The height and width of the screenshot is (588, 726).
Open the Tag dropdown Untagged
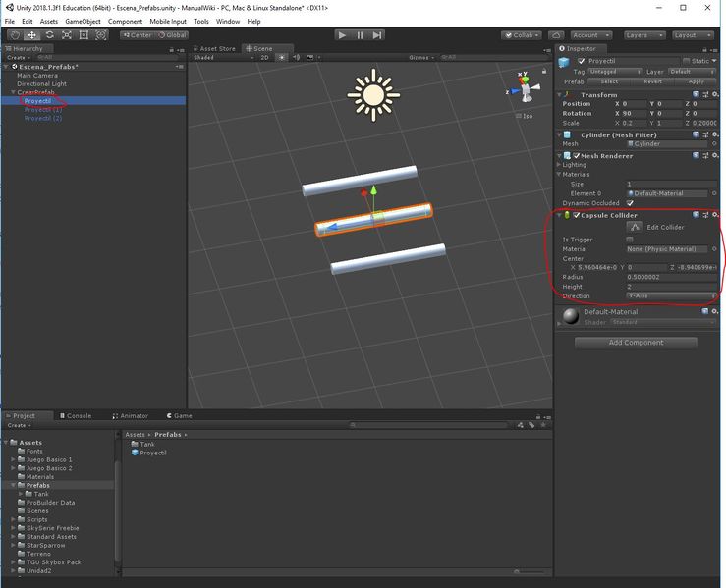(615, 72)
